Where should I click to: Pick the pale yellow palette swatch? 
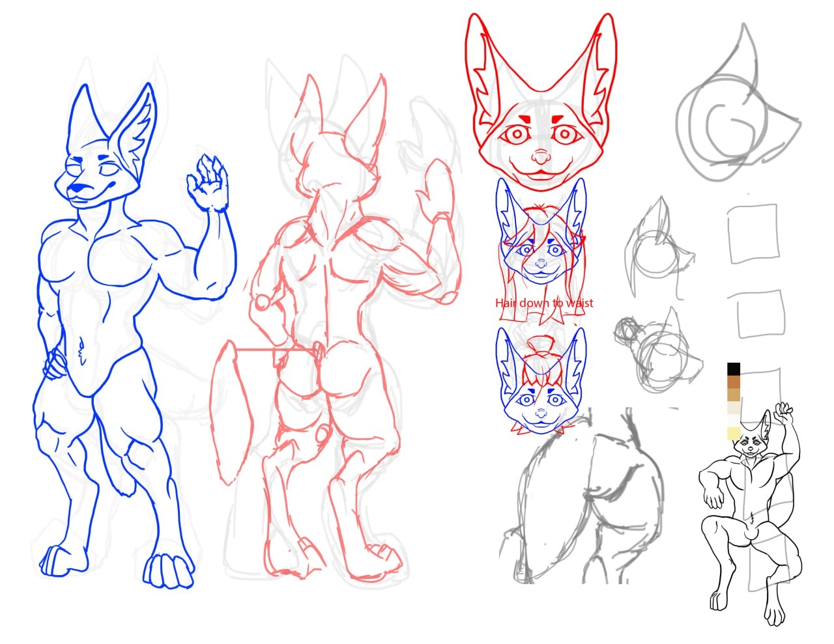click(x=734, y=433)
